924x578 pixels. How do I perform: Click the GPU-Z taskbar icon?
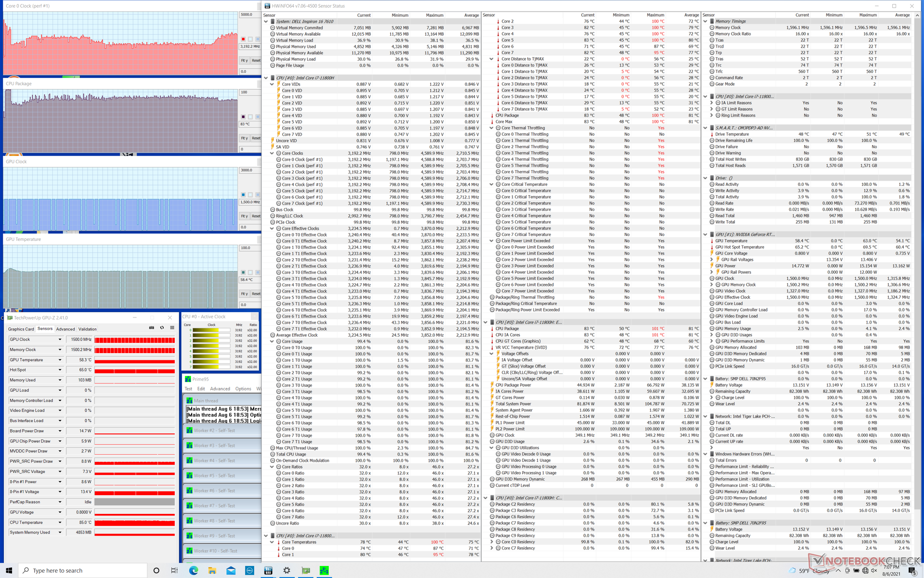click(306, 570)
